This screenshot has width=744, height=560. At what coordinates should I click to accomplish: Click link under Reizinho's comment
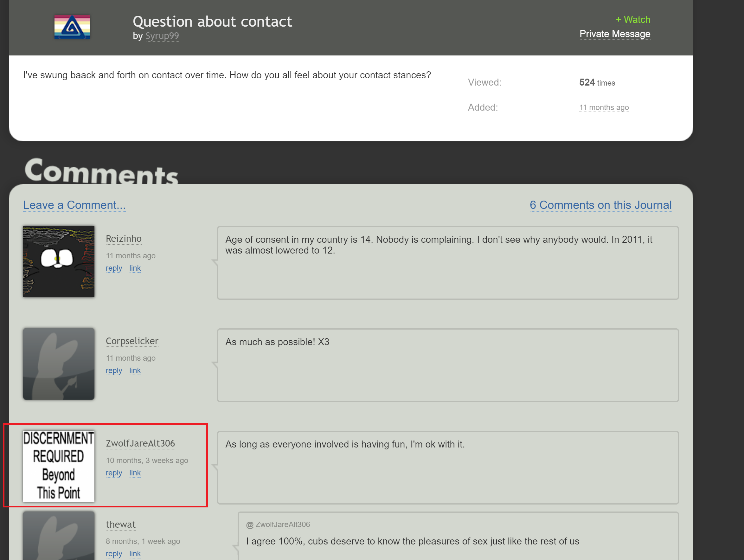pyautogui.click(x=135, y=268)
